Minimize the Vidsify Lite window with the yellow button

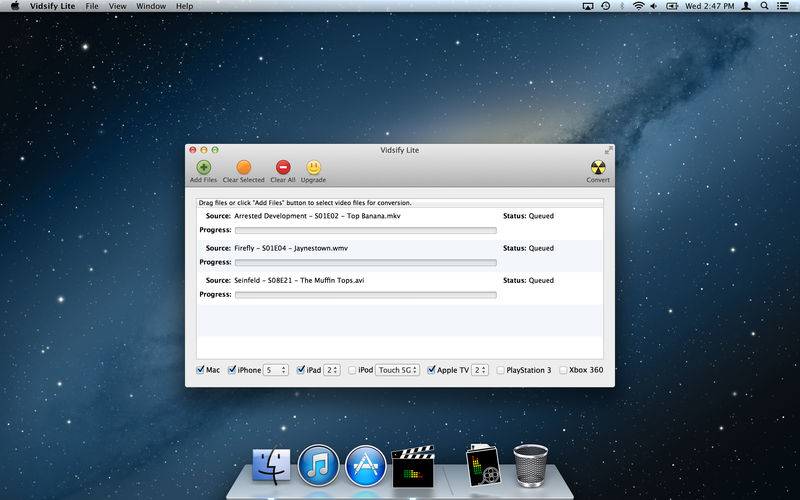[x=204, y=150]
